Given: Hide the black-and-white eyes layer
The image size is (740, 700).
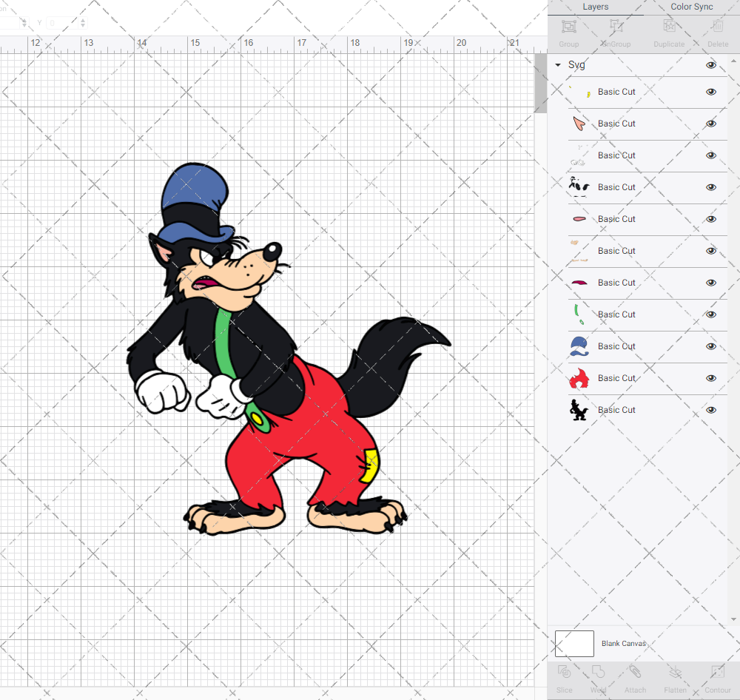Looking at the screenshot, I should 710,187.
